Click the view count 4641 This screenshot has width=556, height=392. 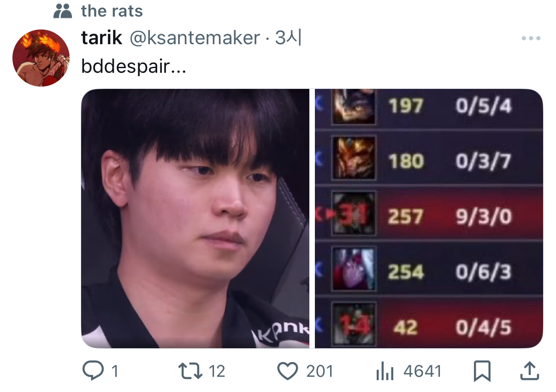click(422, 371)
